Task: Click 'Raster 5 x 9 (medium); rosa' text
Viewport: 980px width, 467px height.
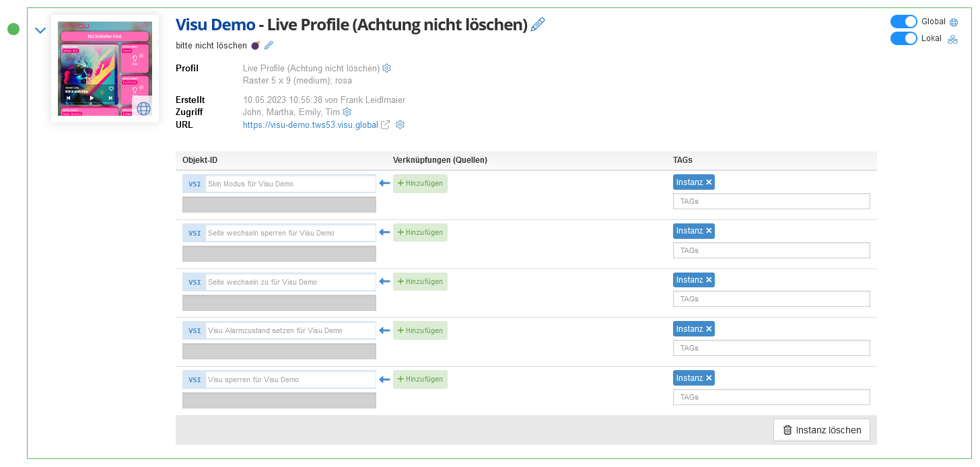Action: [297, 81]
